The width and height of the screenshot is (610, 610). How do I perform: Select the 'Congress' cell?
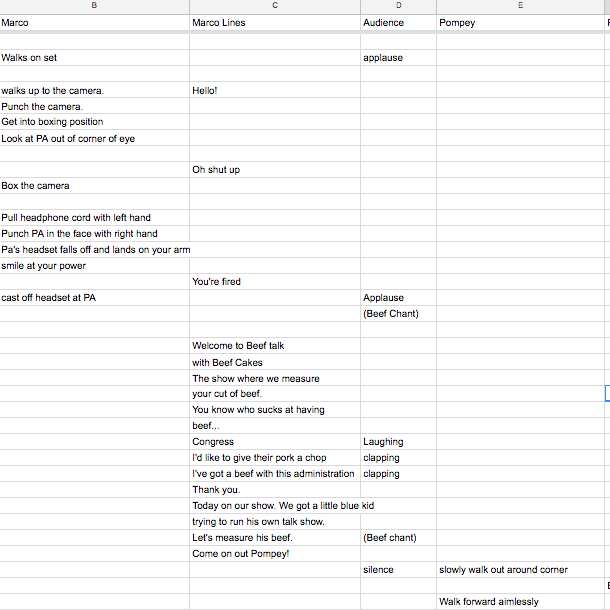[x=275, y=442]
